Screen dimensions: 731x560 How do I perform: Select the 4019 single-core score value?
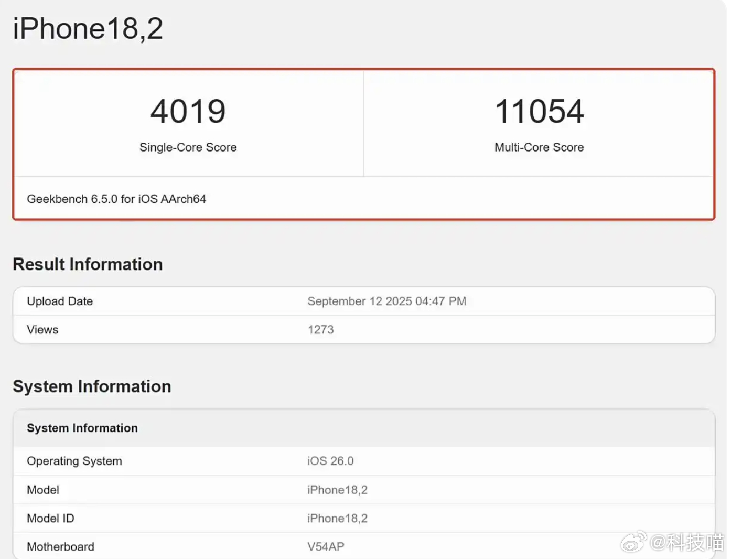pos(188,111)
